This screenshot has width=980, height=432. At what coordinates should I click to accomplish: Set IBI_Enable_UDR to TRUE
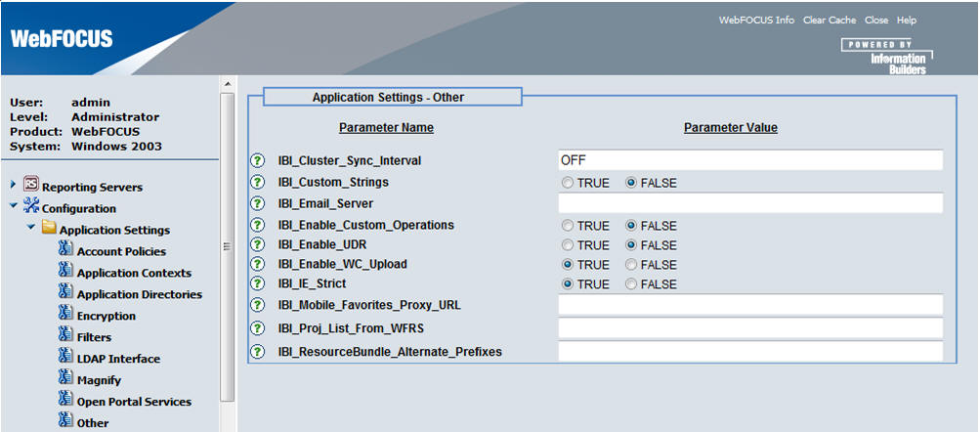point(568,245)
